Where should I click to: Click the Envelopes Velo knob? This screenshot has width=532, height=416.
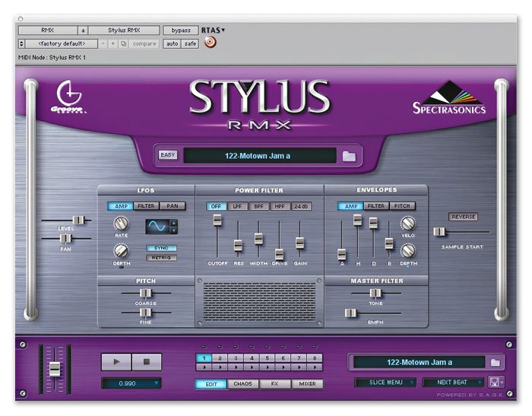[x=408, y=223]
